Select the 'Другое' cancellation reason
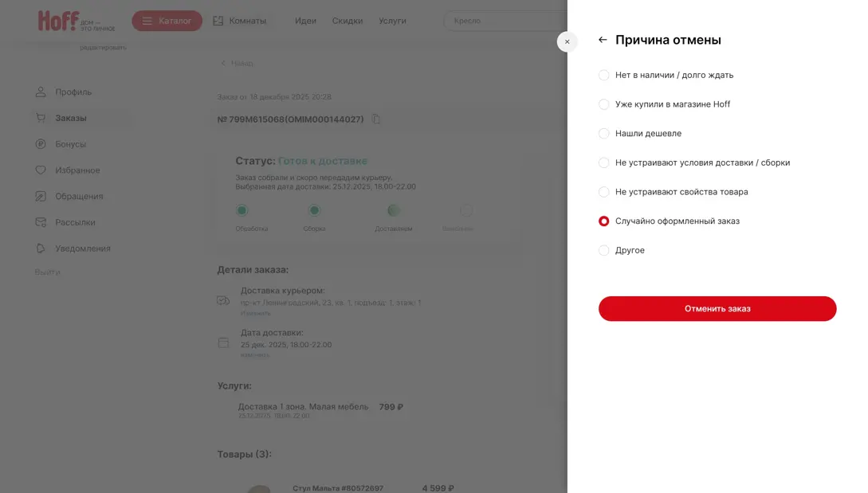The image size is (868, 493). (604, 250)
